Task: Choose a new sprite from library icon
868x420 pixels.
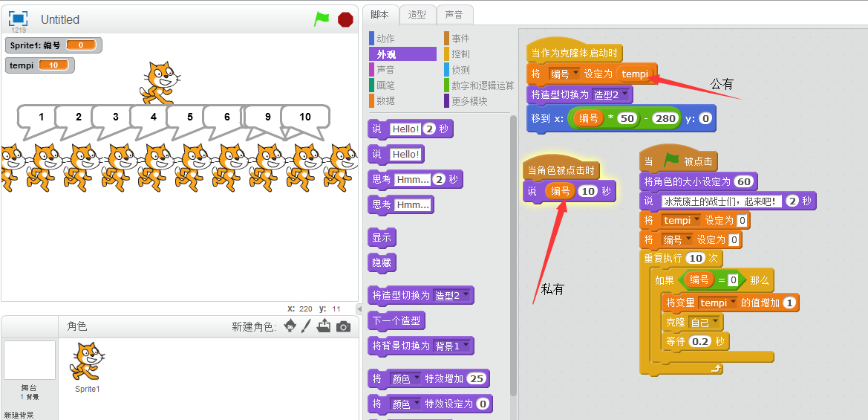Action: (290, 326)
